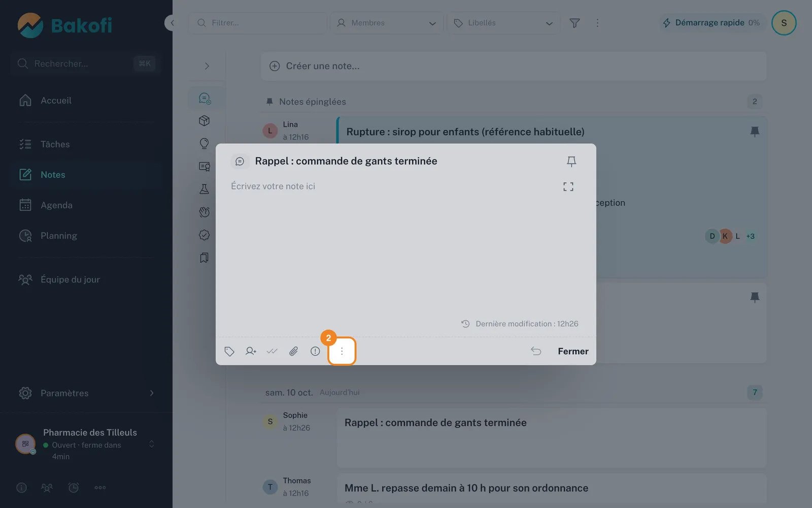Open Mme L. repasse demain note
Screen dimensions: 812x508
click(x=552, y=488)
